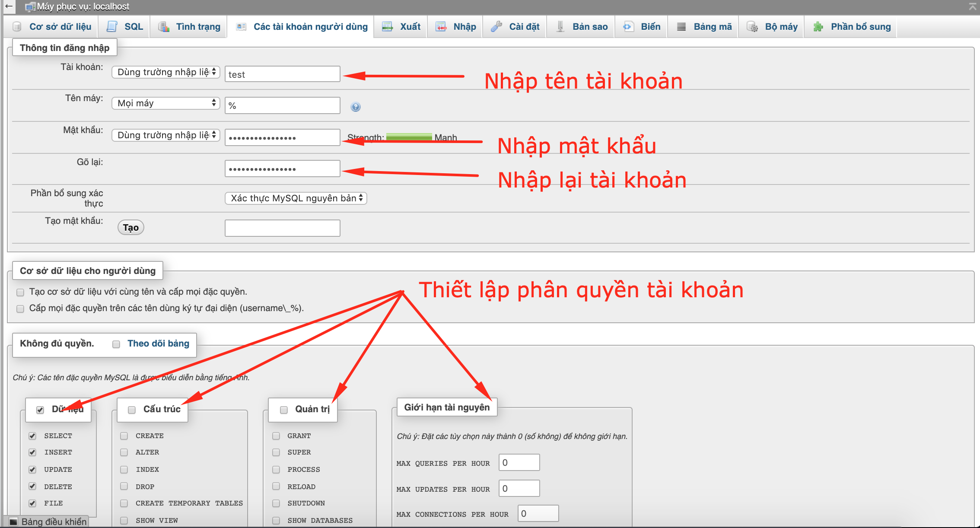
Task: Click the help icon beside Tên máy field
Action: (356, 107)
